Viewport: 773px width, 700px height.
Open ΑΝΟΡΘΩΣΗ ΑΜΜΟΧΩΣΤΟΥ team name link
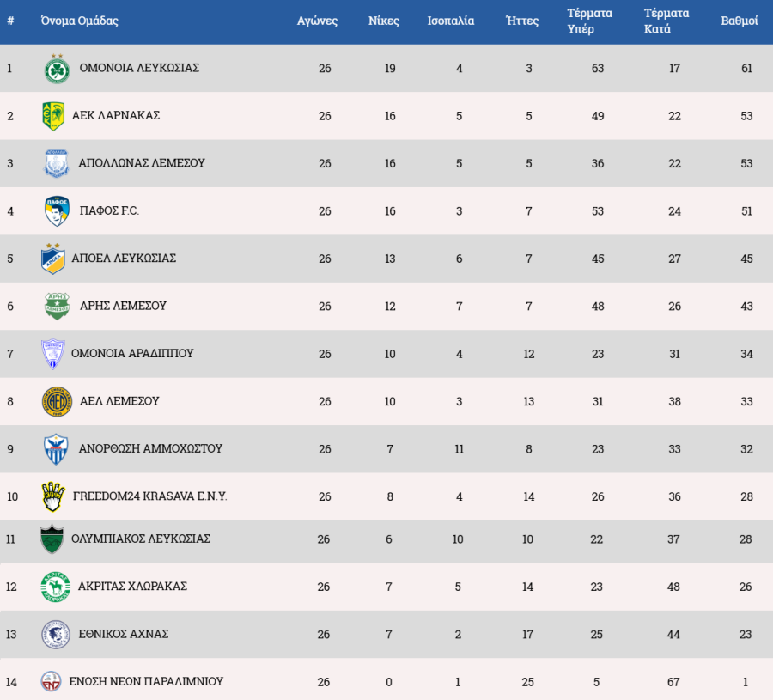150,448
